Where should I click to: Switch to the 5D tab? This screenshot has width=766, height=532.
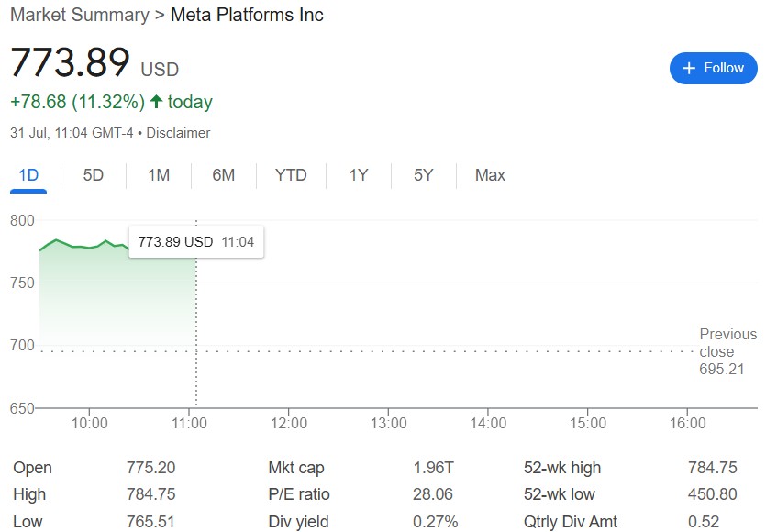click(x=94, y=175)
